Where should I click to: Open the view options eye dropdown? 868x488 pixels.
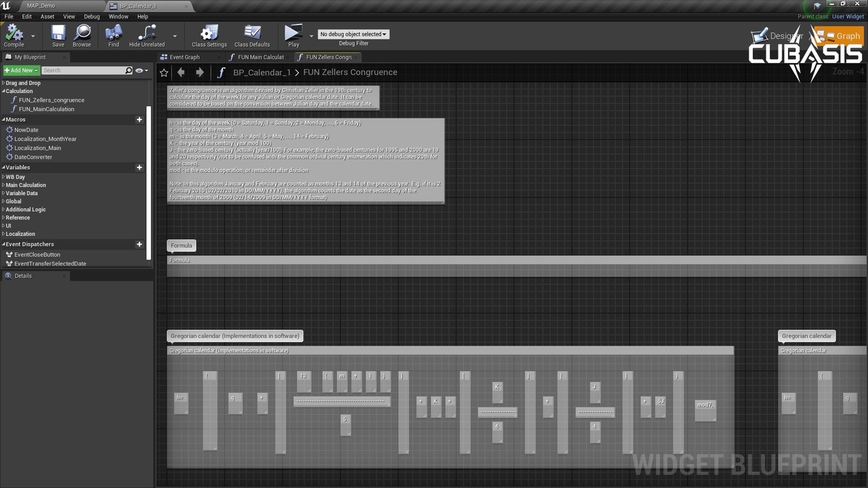[141, 70]
